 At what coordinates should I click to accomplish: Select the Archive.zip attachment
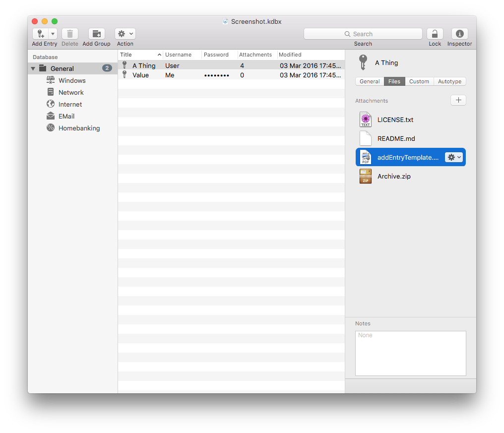(394, 176)
